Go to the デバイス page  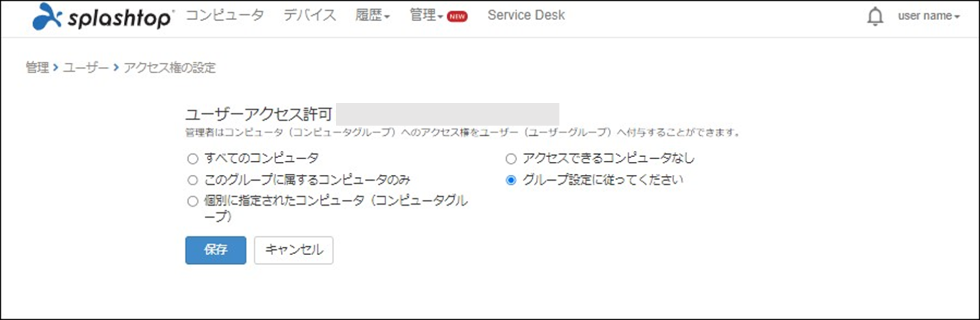coord(309,15)
